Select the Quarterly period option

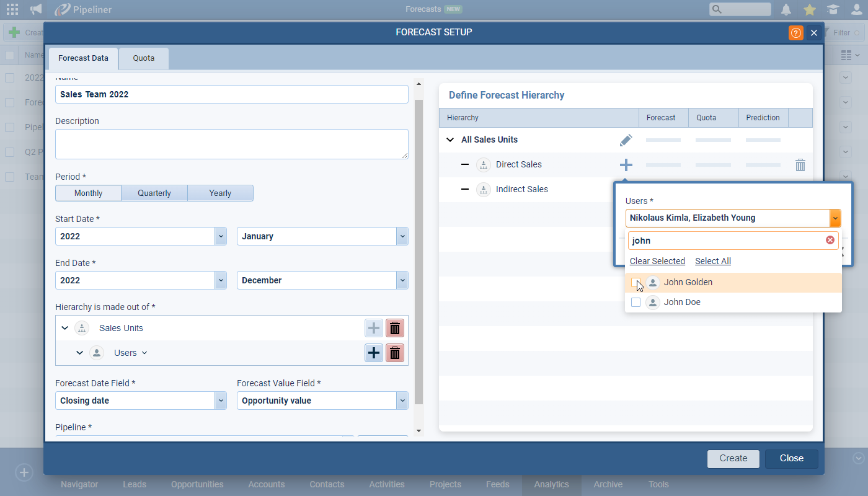click(x=154, y=193)
